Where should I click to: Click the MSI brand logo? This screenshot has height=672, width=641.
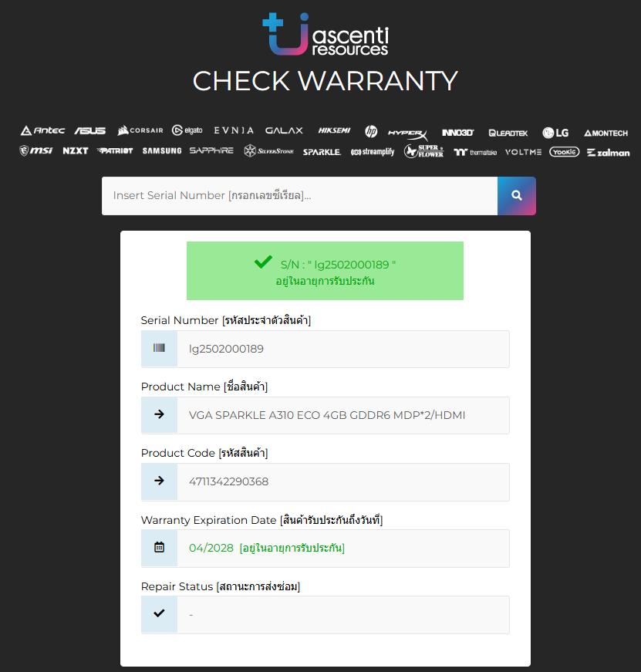click(x=36, y=150)
